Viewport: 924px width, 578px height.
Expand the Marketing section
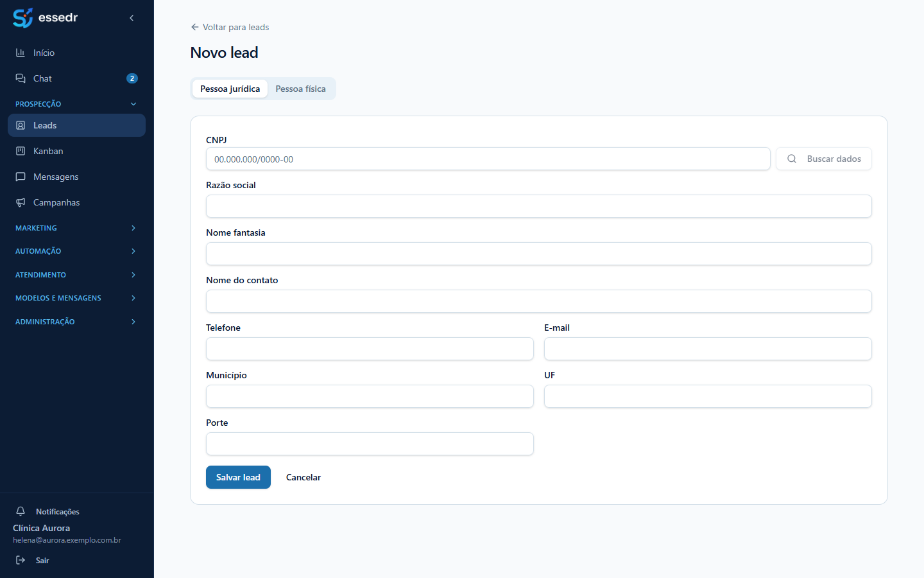76,228
